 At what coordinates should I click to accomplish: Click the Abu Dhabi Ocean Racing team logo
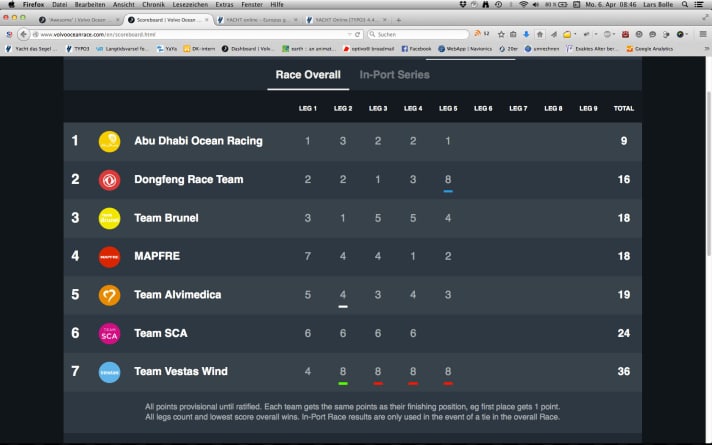pyautogui.click(x=109, y=141)
